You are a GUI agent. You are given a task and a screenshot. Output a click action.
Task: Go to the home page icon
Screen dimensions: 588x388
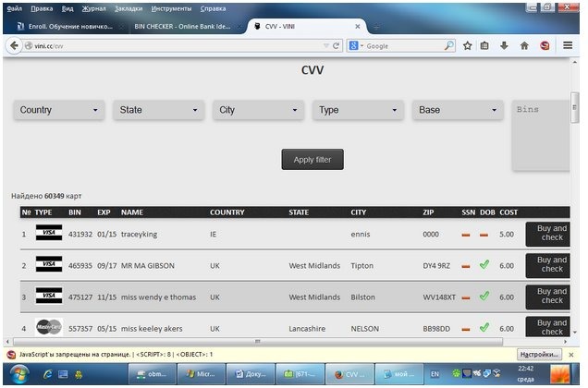tap(524, 46)
